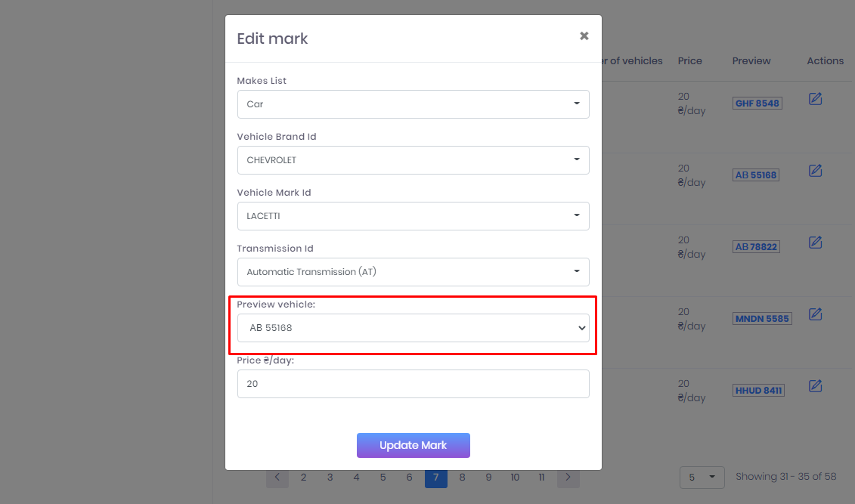The image size is (855, 504).
Task: Expand Transmission Id dropdown
Action: 413,272
